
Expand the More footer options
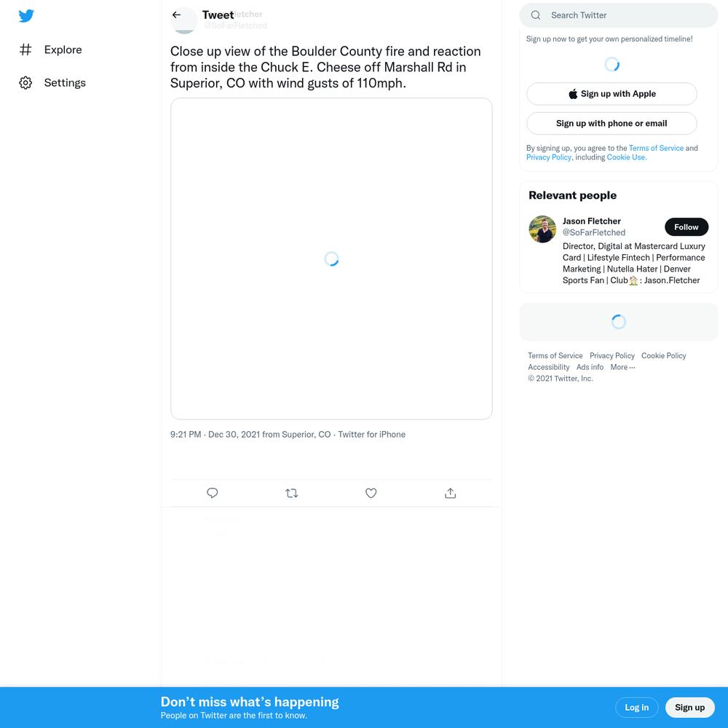click(622, 367)
